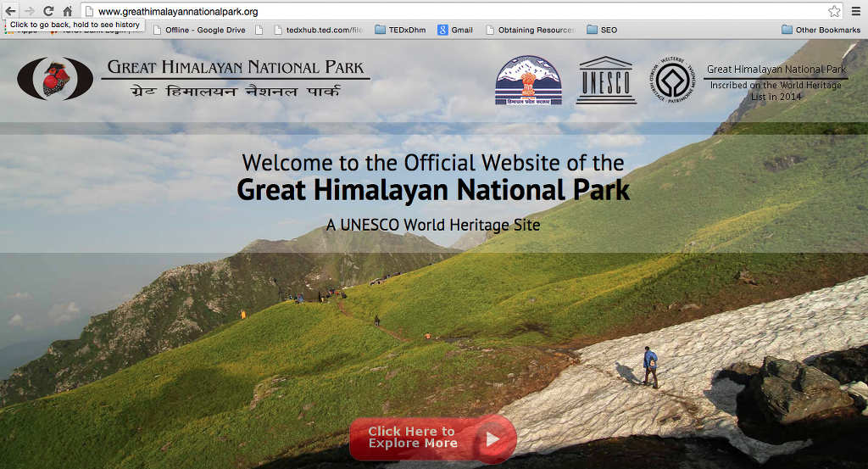Viewport: 868px width, 469px height.
Task: Click the pheasant bird park logo
Action: 55,79
